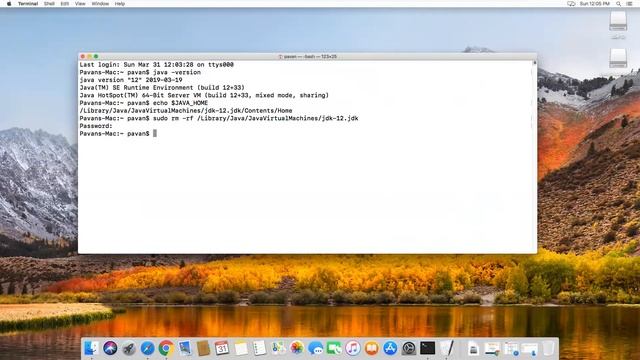Close the Terminal window with red button
This screenshot has width=640, height=360.
[x=83, y=56]
